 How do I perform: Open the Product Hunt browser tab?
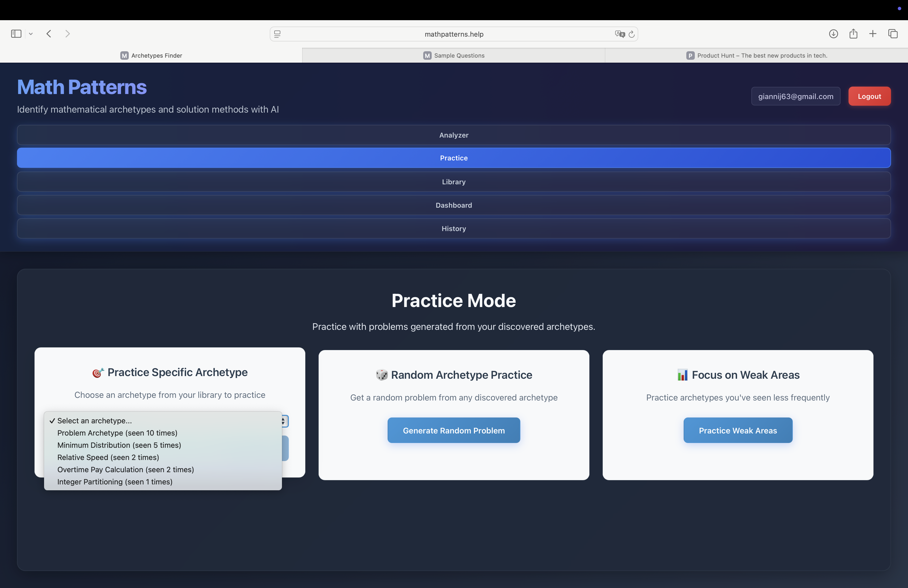click(x=757, y=56)
